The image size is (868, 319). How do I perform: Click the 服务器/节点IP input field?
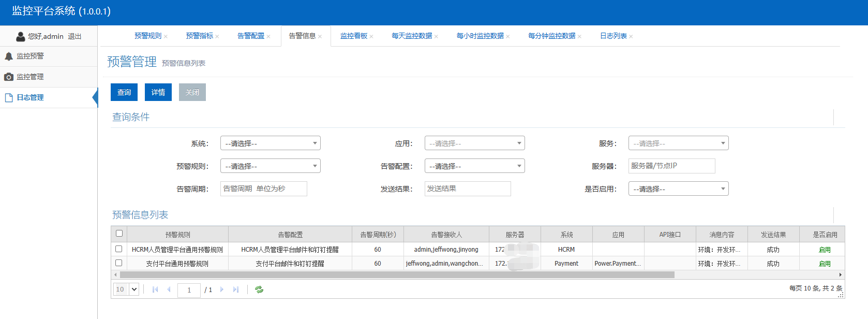pyautogui.click(x=671, y=166)
